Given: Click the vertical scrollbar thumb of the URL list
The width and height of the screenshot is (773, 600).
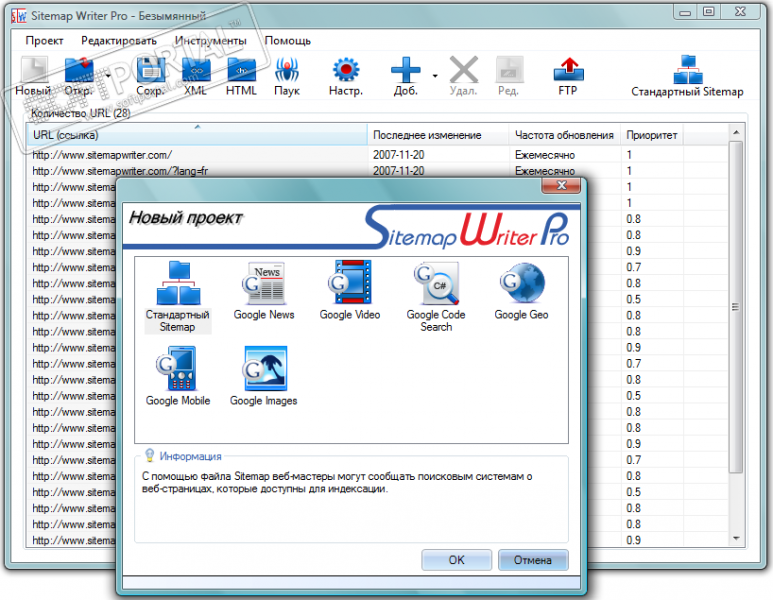Looking at the screenshot, I should point(736,307).
